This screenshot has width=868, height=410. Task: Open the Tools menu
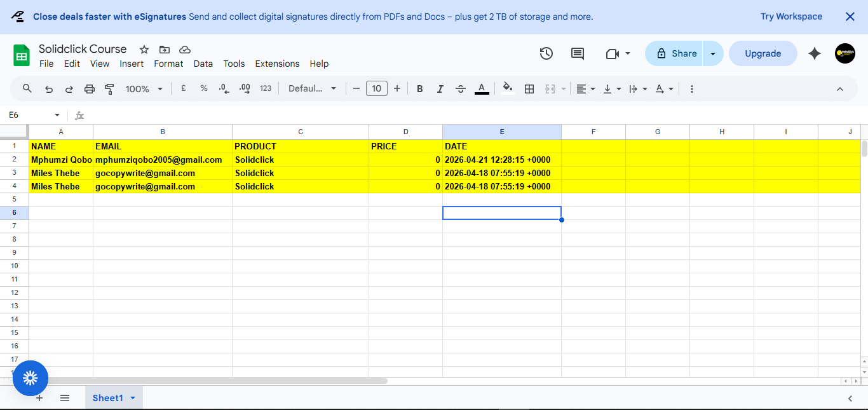click(234, 64)
